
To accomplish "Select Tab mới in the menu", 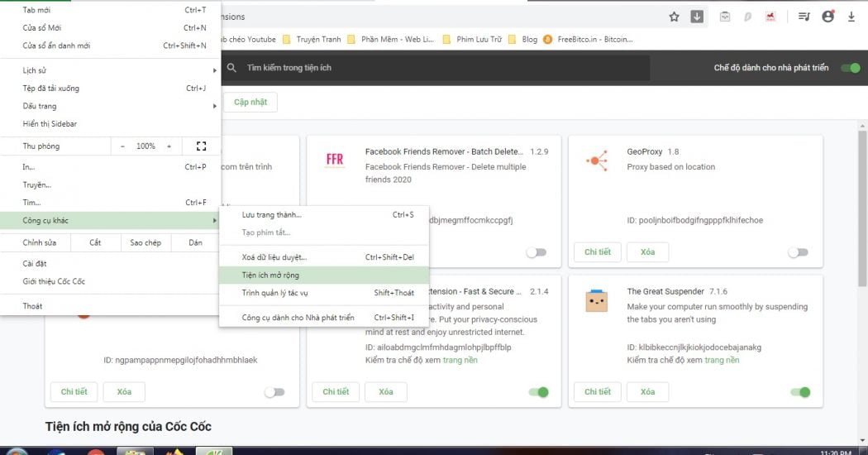I will click(111, 10).
